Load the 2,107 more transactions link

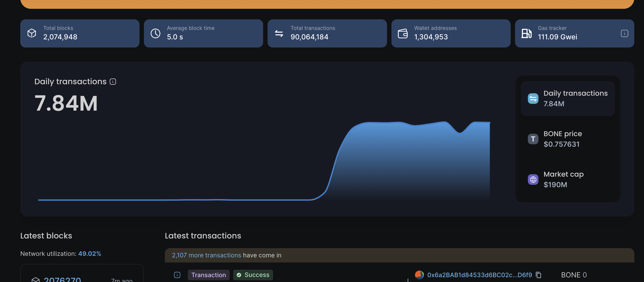coord(206,255)
